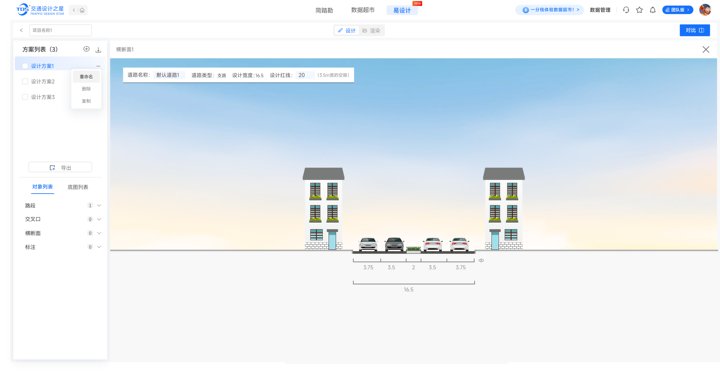Image resolution: width=720 pixels, height=376 pixels.
Task: Click the 导出 button in the left panel
Action: click(60, 168)
